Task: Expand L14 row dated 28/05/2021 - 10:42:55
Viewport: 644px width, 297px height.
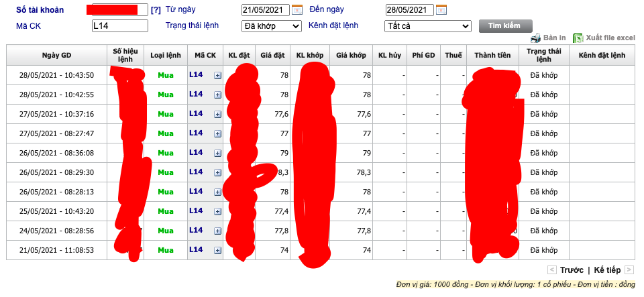Action: click(217, 95)
